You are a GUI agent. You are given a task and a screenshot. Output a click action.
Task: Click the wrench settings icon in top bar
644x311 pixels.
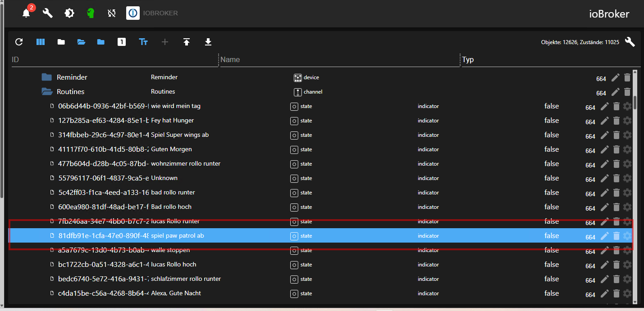tap(48, 13)
